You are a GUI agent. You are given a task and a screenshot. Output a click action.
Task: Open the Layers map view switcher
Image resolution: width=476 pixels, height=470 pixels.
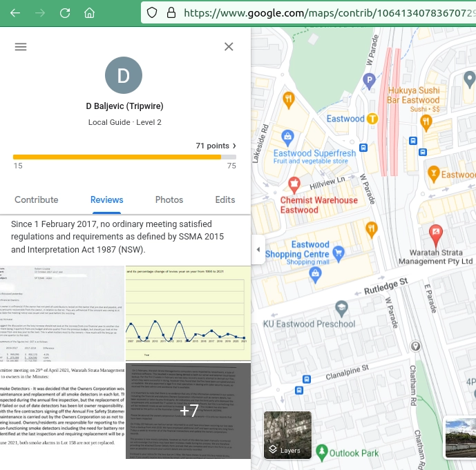click(287, 435)
